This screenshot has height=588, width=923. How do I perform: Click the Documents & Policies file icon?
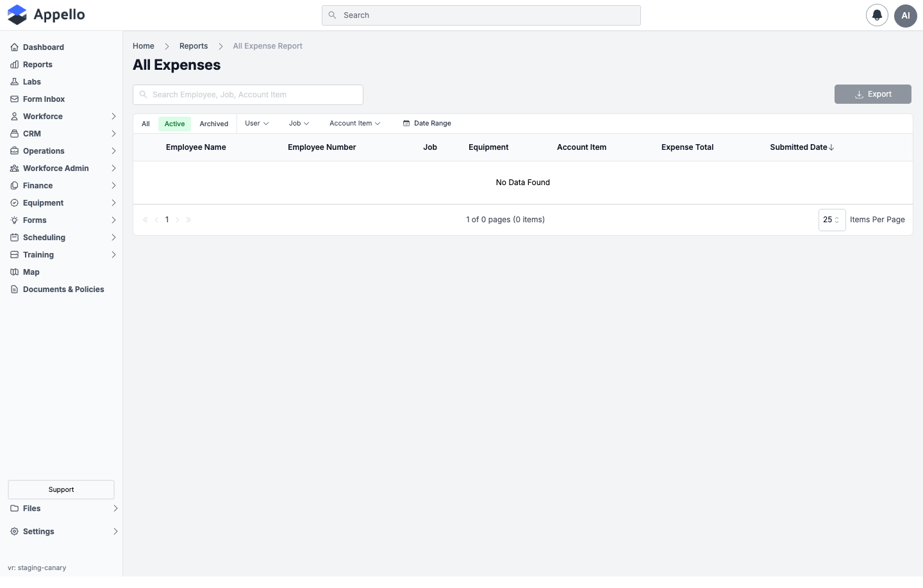point(14,290)
